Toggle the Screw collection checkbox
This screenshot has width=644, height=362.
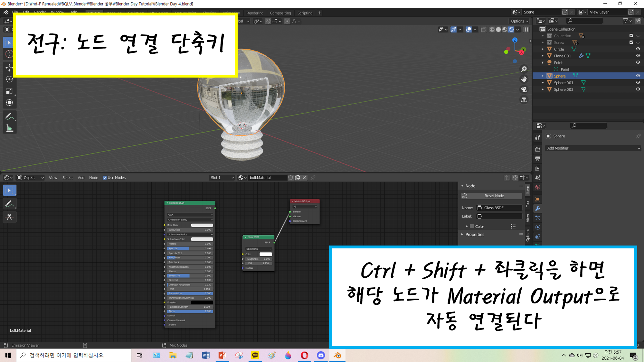[x=631, y=42]
